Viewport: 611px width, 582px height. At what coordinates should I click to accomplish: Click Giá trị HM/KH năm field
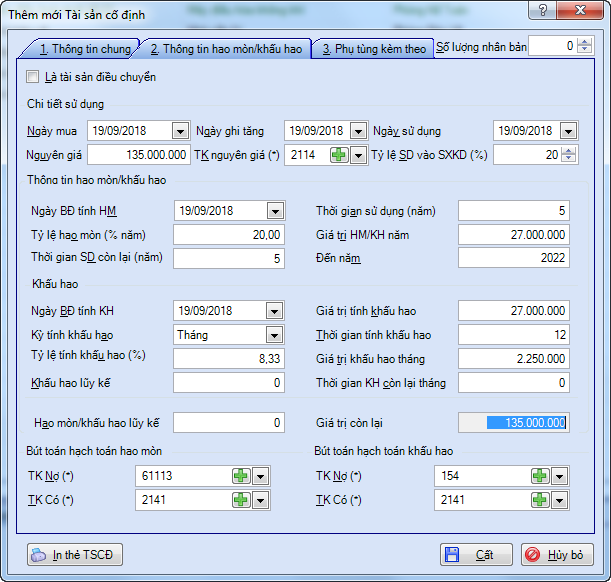coord(514,235)
